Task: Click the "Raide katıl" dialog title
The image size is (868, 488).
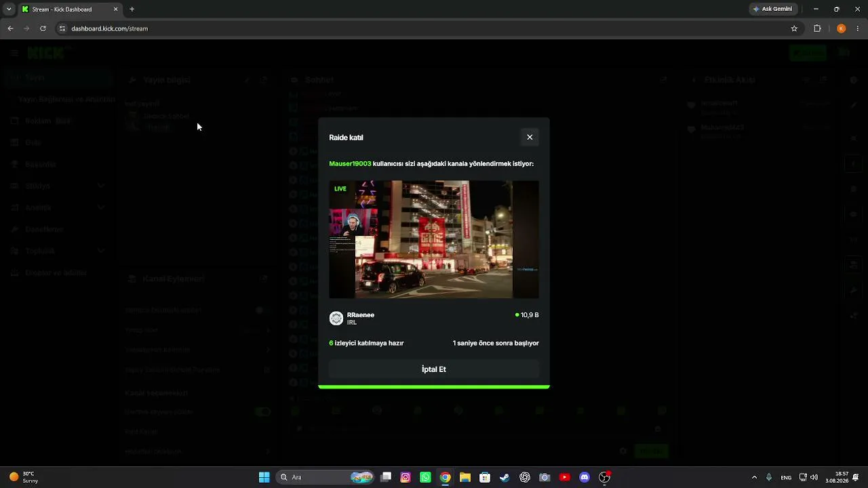Action: tap(346, 138)
